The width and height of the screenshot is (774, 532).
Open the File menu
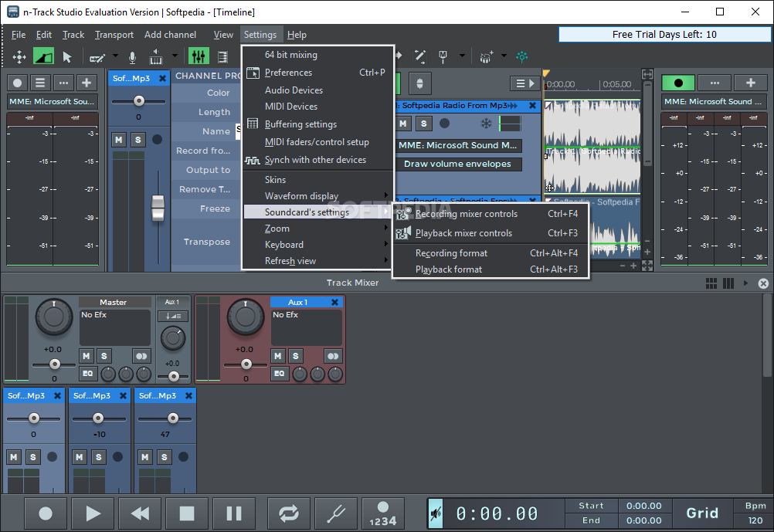click(19, 35)
